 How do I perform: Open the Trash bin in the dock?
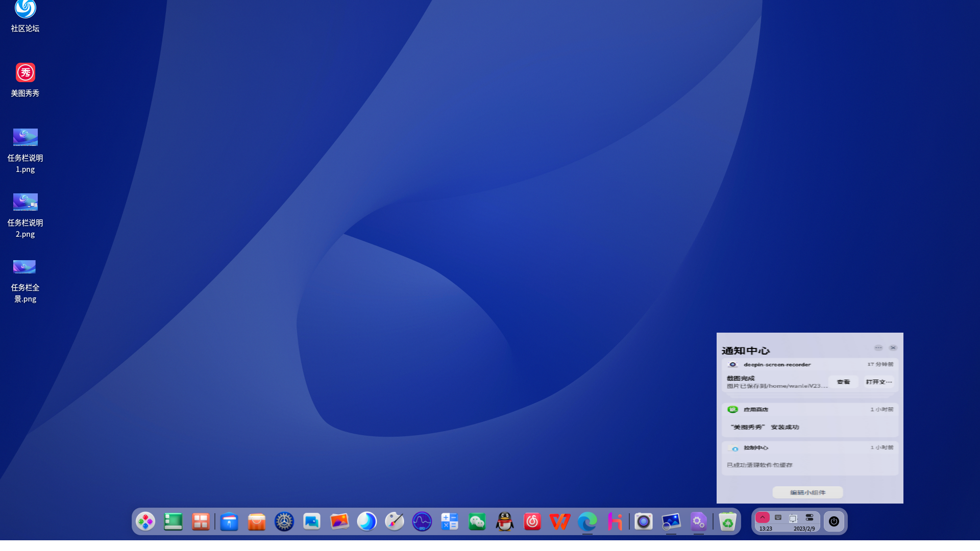(727, 521)
